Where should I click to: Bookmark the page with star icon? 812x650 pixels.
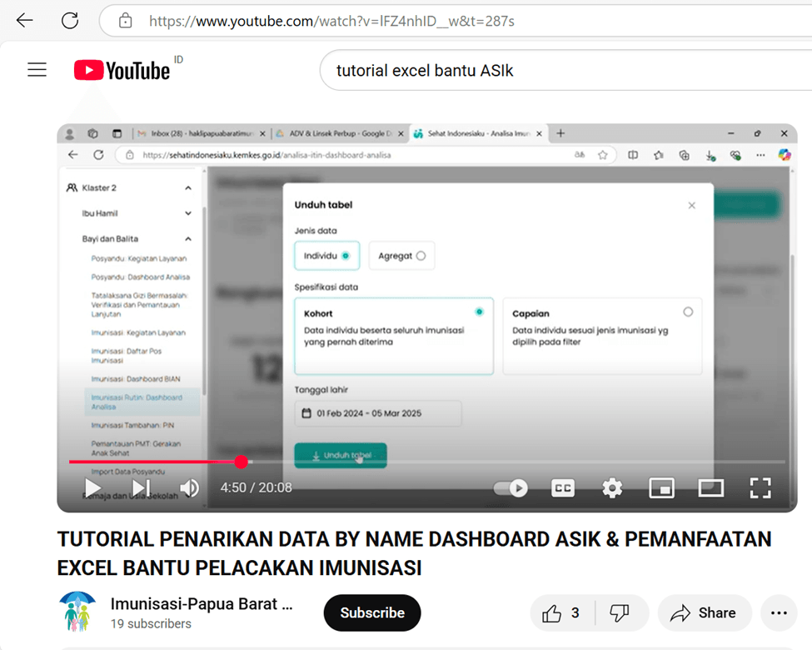tap(602, 155)
